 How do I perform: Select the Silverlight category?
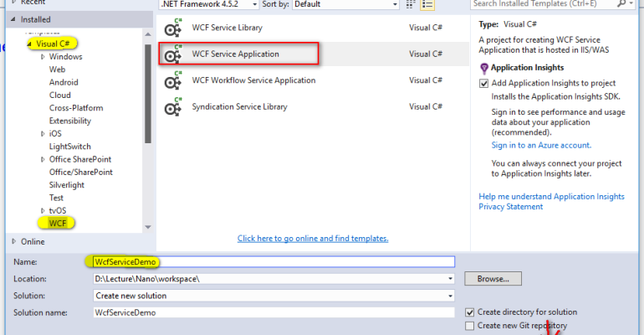pos(67,184)
